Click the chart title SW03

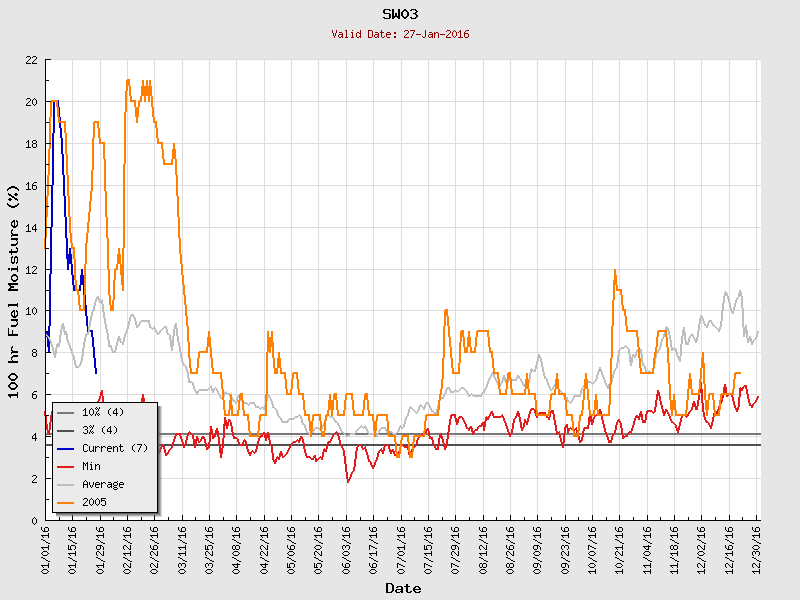tap(400, 14)
